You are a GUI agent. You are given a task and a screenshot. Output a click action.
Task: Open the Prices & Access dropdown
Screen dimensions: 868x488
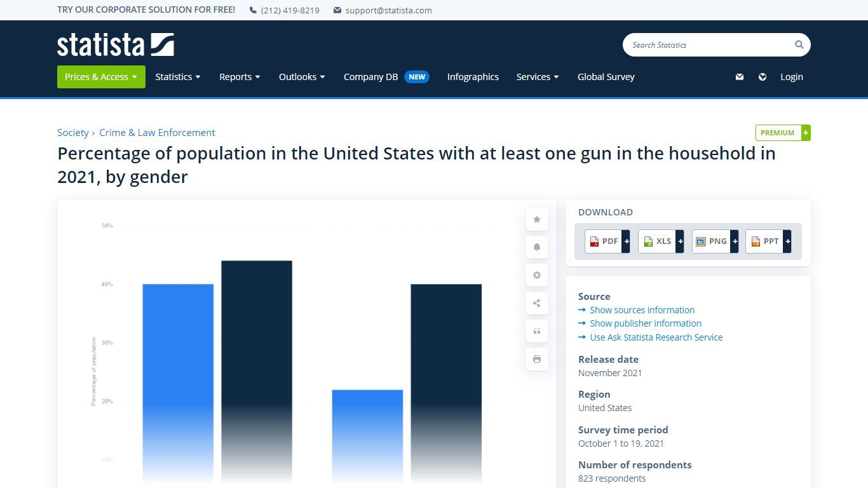[x=101, y=77]
